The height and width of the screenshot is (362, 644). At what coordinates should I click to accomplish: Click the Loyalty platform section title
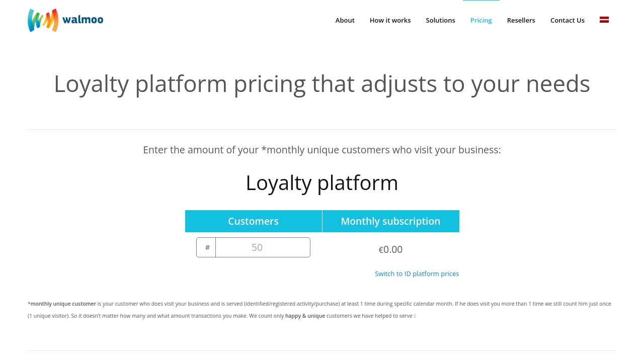point(322,183)
